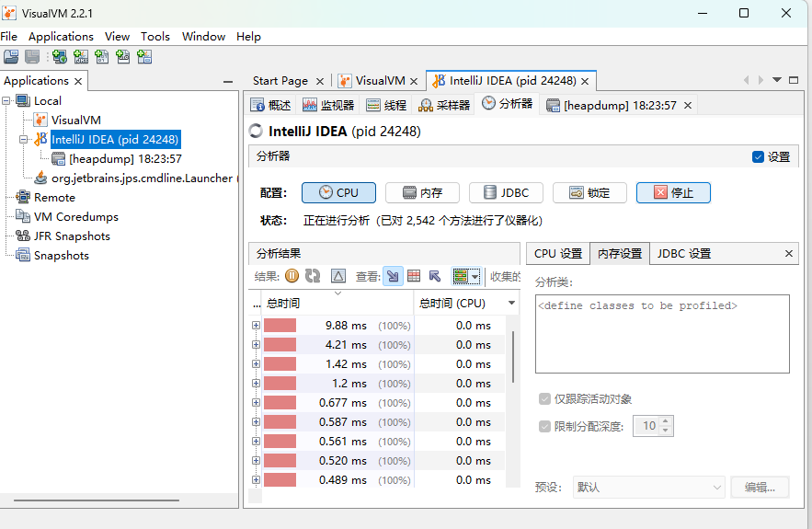Open the document tabs list dropdown arrow
This screenshot has width=812, height=529.
coord(777,80)
